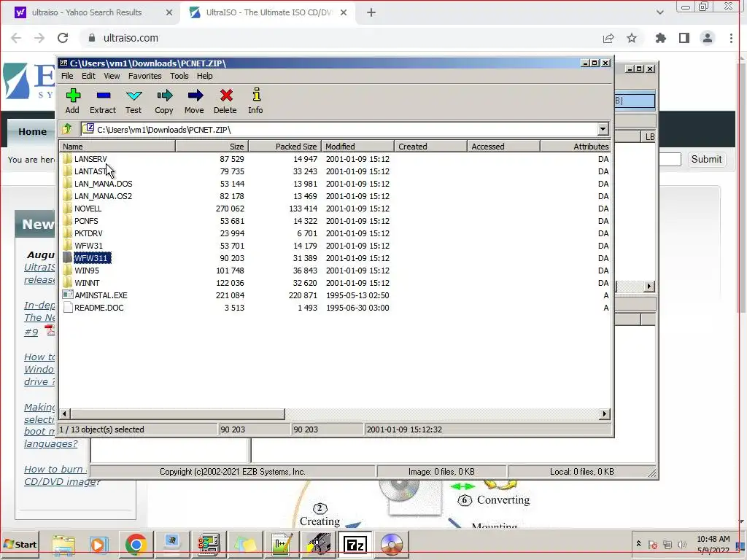Click the address path field
Screen dimensions: 747x560
click(x=339, y=129)
